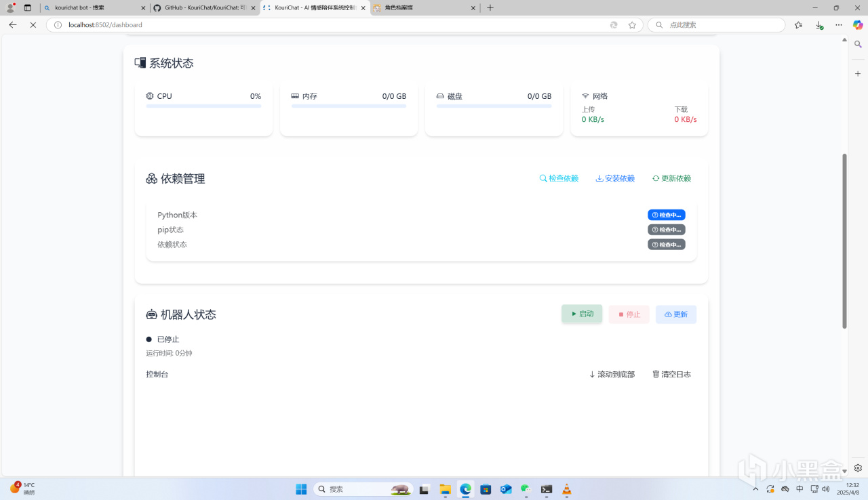Click the 依赖状态 检查中 status badge

667,245
